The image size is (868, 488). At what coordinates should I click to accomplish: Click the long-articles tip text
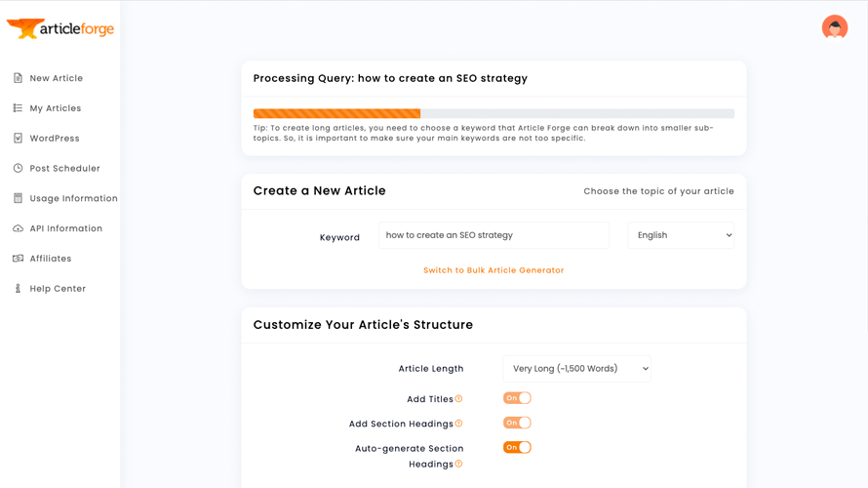tap(484, 133)
